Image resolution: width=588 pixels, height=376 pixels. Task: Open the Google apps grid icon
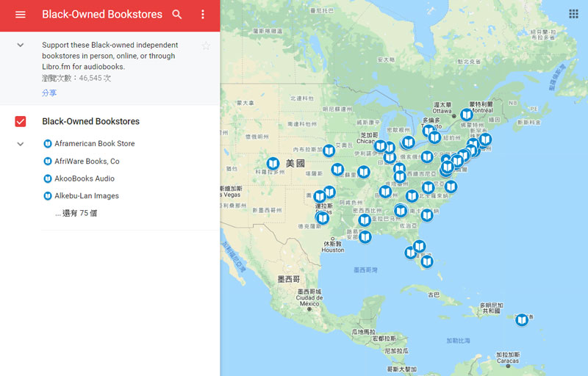573,14
